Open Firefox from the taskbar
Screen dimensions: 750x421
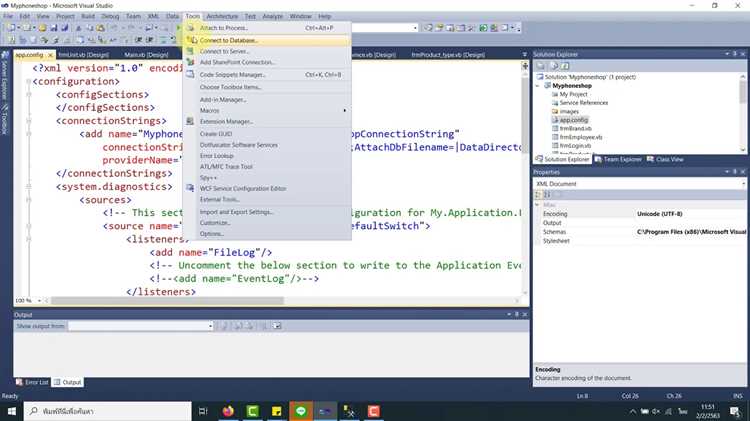pyautogui.click(x=228, y=411)
